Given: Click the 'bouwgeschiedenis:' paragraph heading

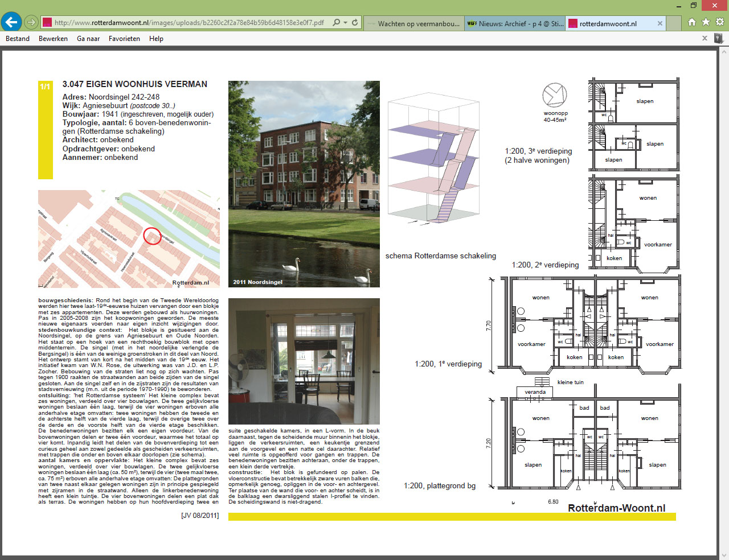Looking at the screenshot, I should point(65,300).
